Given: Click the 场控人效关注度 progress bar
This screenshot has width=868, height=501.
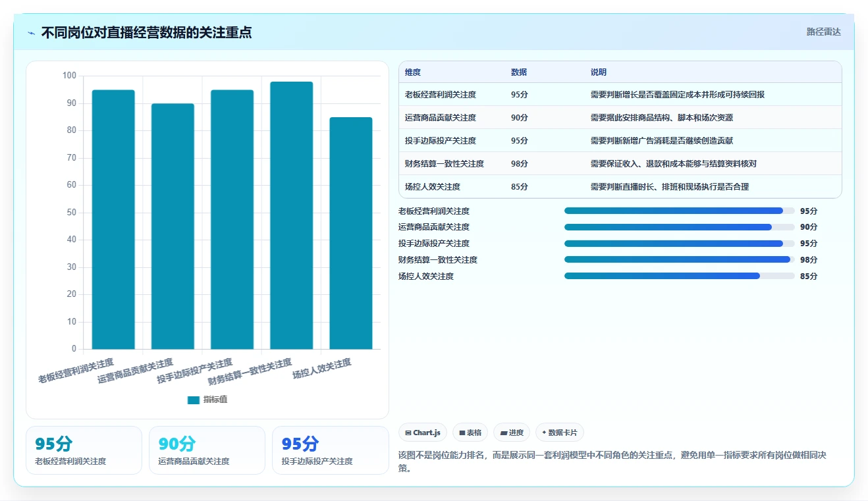Looking at the screenshot, I should pyautogui.click(x=679, y=276).
